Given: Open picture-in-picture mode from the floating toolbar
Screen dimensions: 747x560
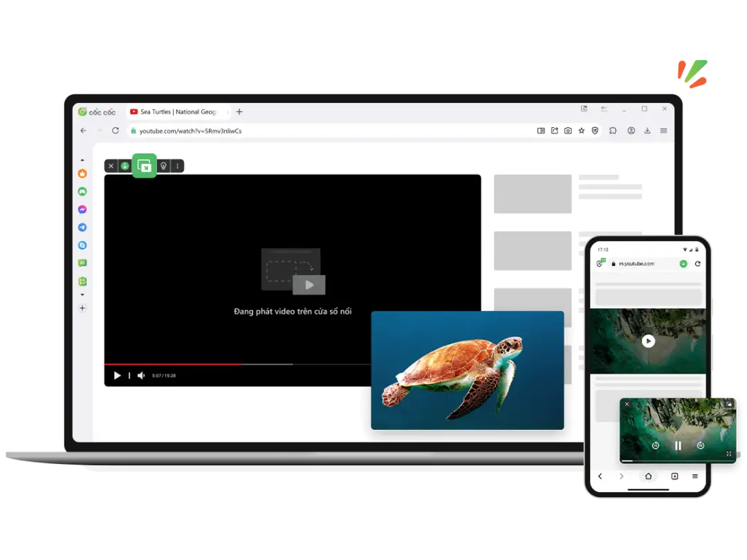Looking at the screenshot, I should click(x=145, y=166).
